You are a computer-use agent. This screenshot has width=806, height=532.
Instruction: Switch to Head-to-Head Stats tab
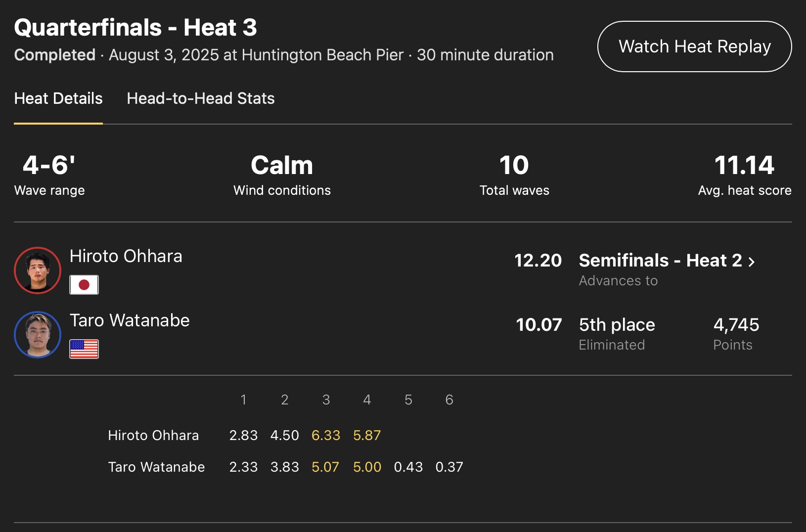click(x=200, y=98)
